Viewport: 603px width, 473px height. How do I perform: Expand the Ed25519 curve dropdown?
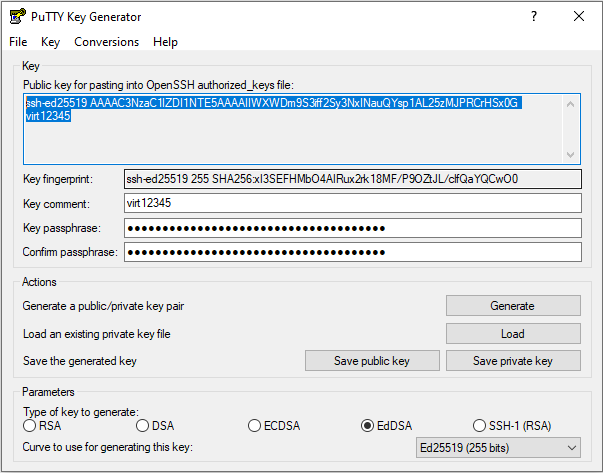pyautogui.click(x=497, y=447)
